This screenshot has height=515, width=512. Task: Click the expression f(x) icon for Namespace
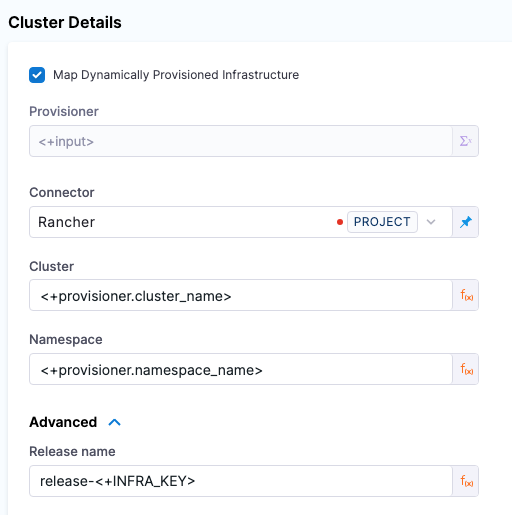pos(466,369)
